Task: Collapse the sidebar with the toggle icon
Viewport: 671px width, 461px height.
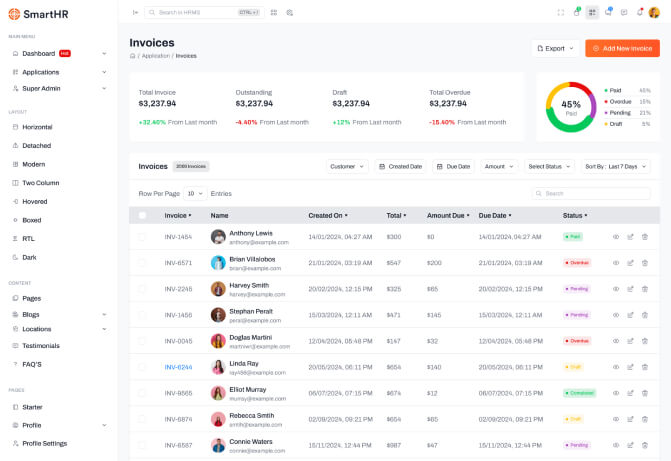Action: [x=136, y=12]
